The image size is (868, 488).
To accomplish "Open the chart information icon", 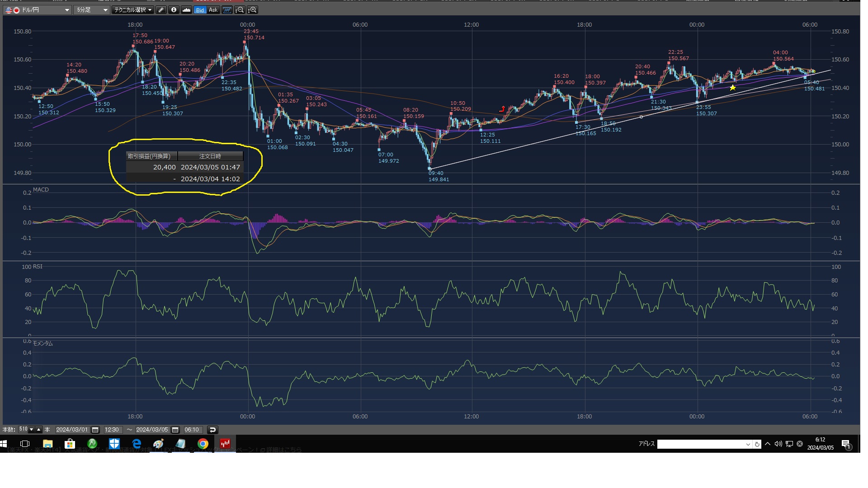I will click(174, 10).
